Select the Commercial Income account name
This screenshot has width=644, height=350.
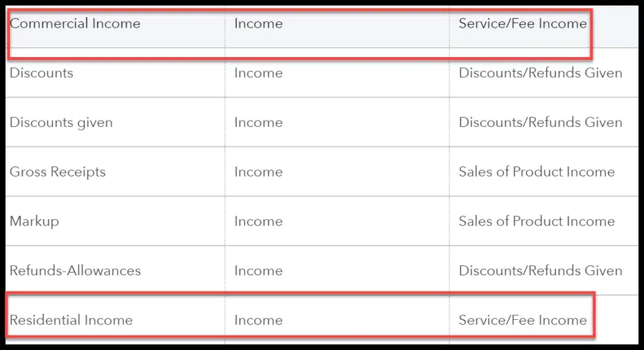pyautogui.click(x=75, y=23)
